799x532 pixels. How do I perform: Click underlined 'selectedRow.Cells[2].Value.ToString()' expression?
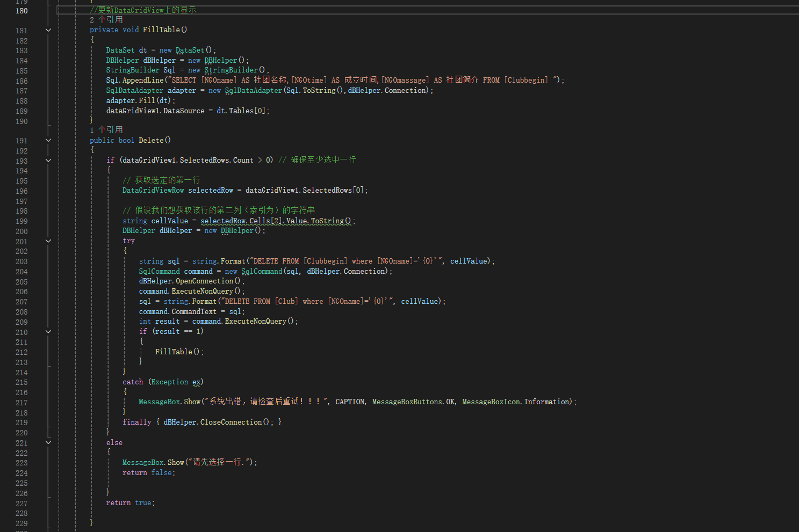click(276, 221)
